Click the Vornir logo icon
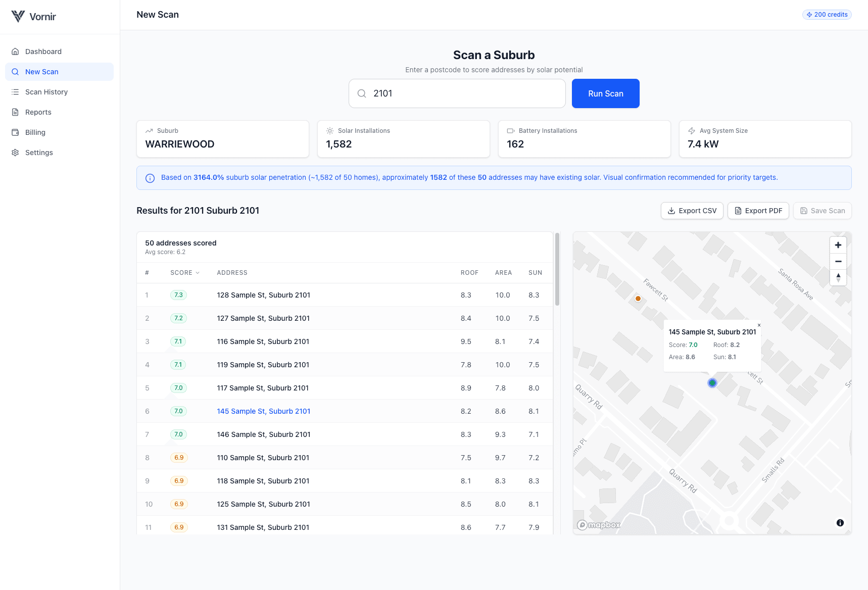 click(x=18, y=16)
